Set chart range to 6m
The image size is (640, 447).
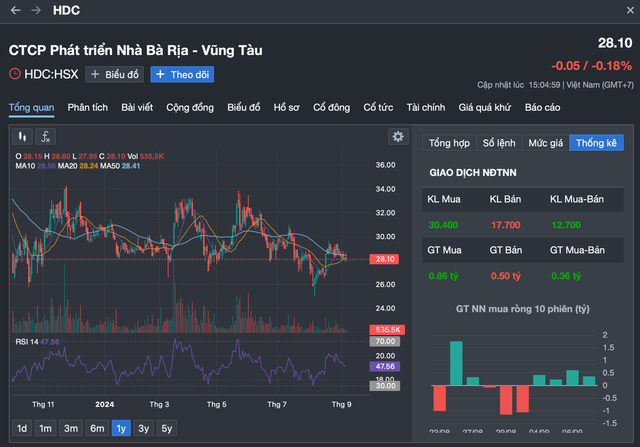point(97,428)
